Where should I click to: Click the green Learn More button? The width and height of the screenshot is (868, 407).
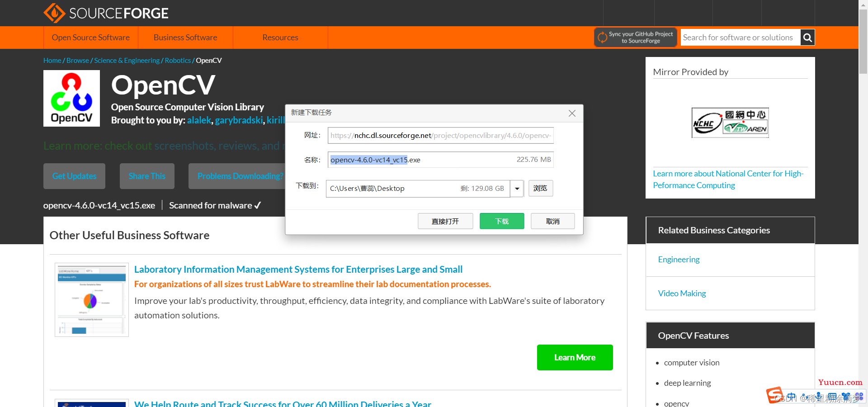(575, 358)
